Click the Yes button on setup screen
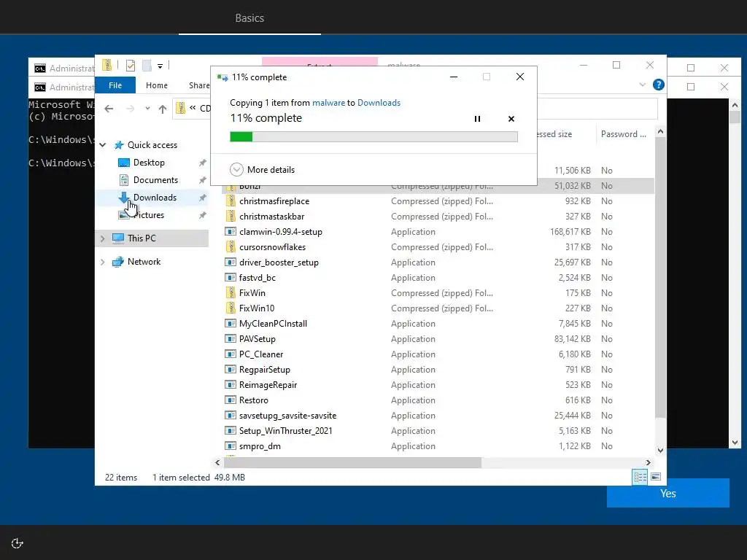747x560 pixels. point(668,494)
